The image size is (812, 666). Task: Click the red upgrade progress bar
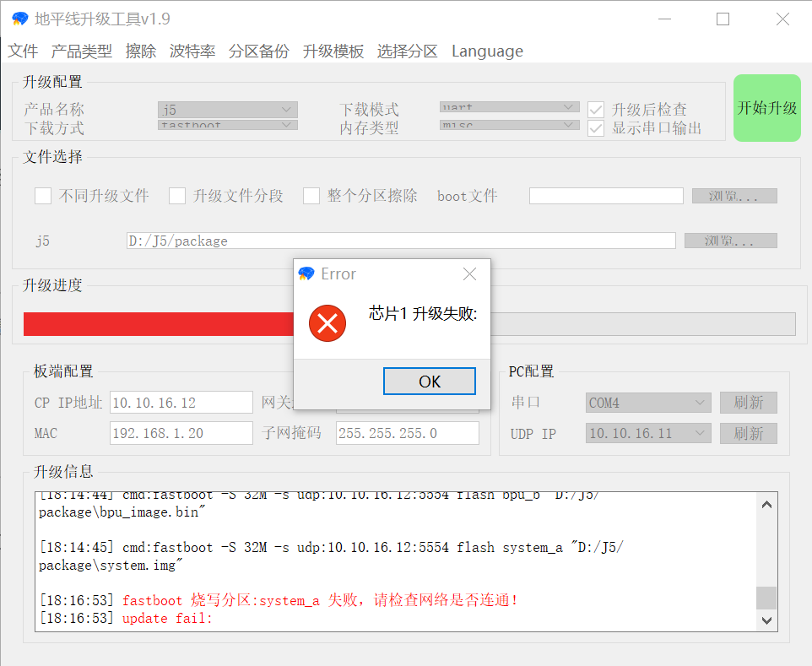158,324
